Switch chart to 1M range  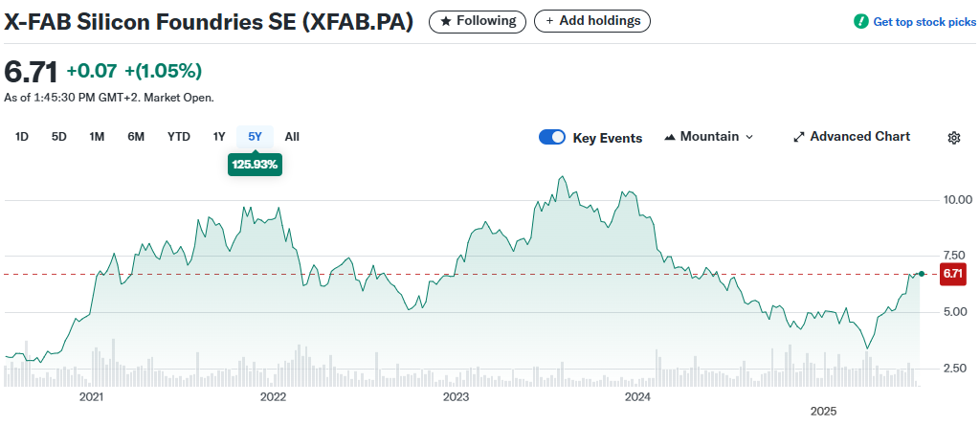tap(97, 137)
